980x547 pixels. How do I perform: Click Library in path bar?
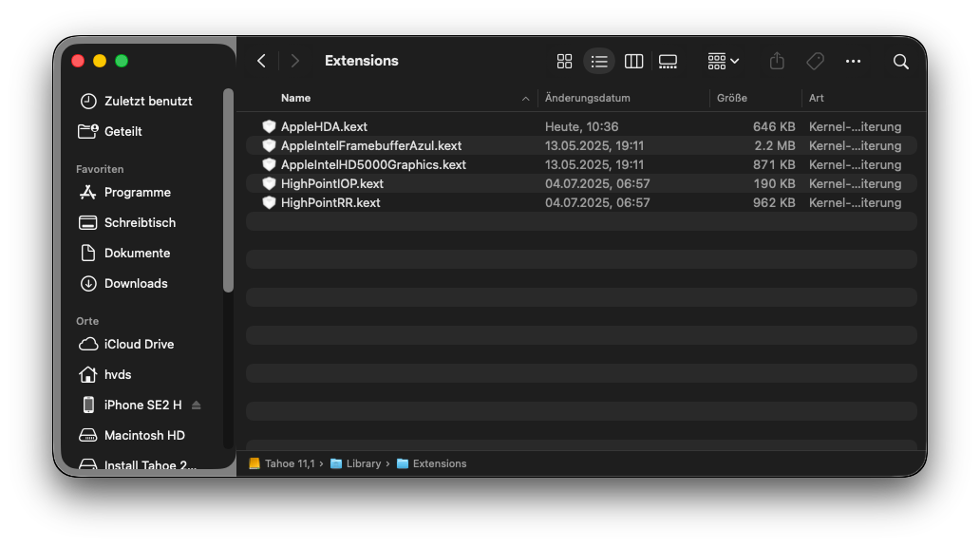(355, 463)
